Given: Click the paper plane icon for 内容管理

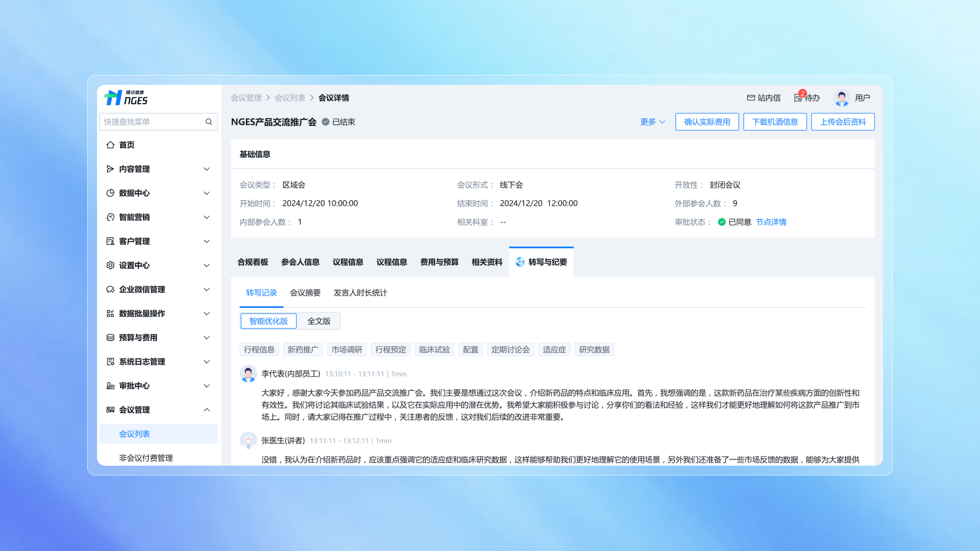Looking at the screenshot, I should coord(110,169).
